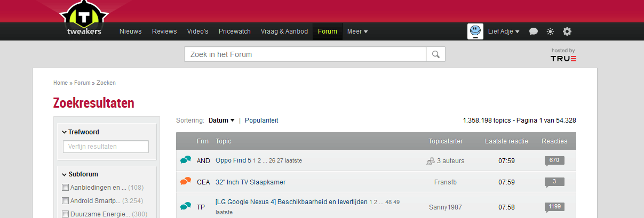This screenshot has height=218, width=644.
Task: Click the 670 reactions count badge
Action: (554, 160)
